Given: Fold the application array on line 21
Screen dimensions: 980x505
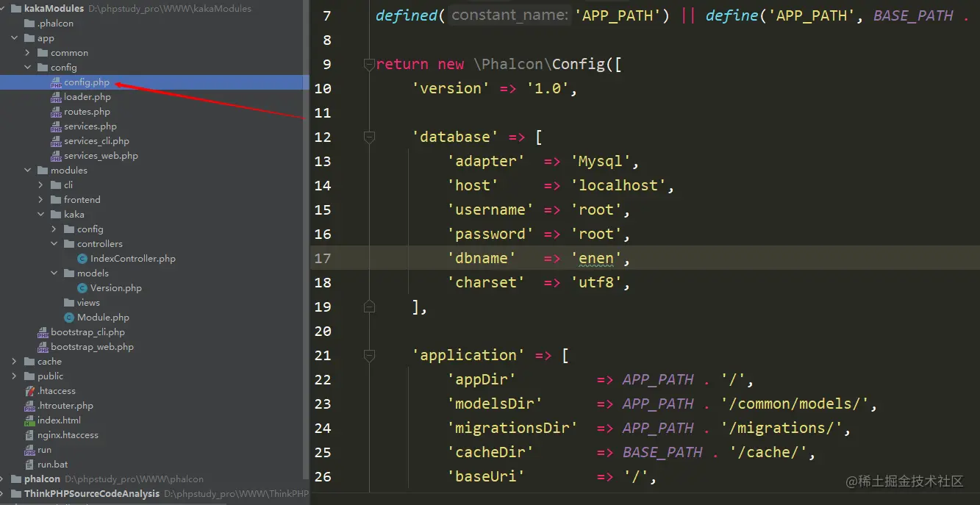Looking at the screenshot, I should pos(368,355).
